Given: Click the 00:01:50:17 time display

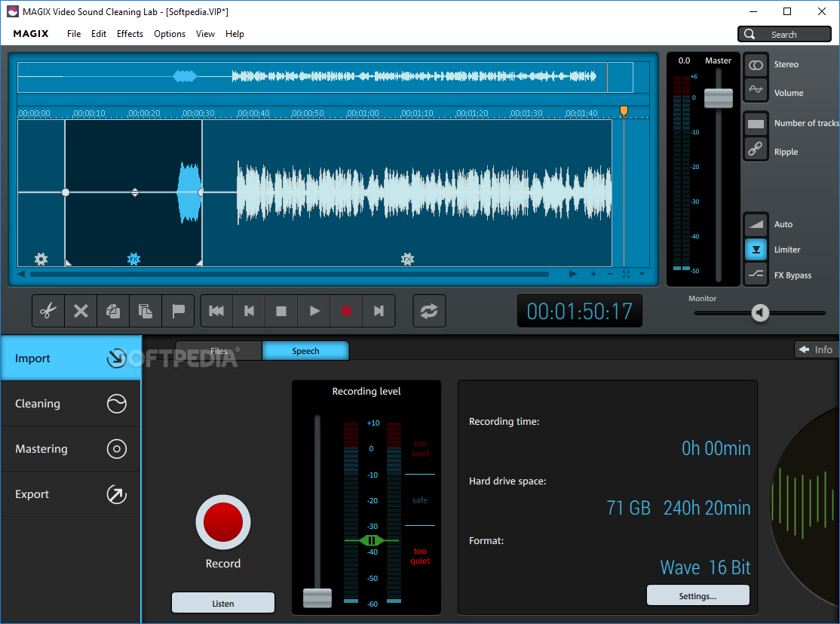Looking at the screenshot, I should click(579, 311).
